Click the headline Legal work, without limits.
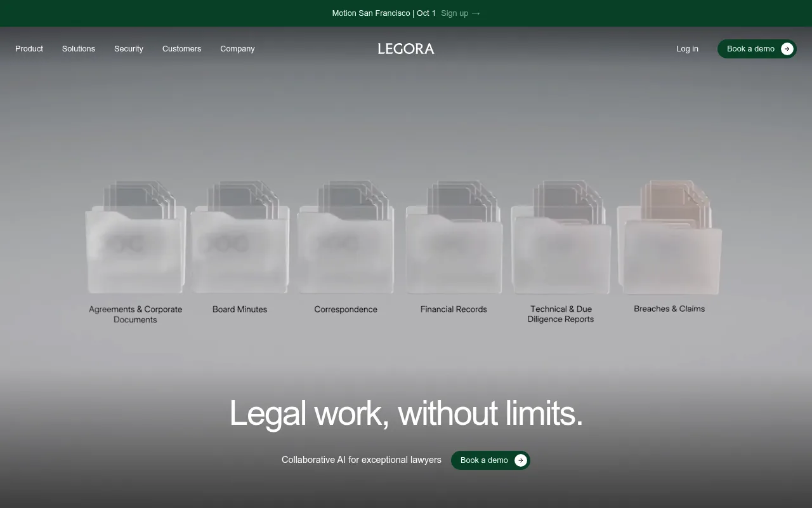 click(406, 413)
